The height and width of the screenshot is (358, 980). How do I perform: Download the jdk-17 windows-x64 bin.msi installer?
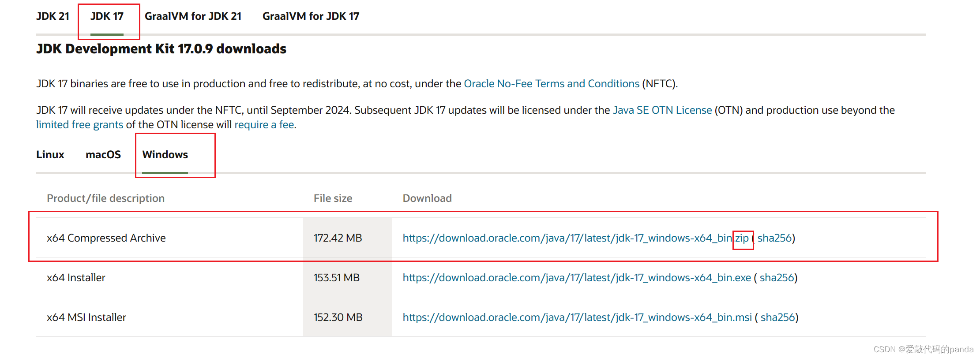point(577,317)
